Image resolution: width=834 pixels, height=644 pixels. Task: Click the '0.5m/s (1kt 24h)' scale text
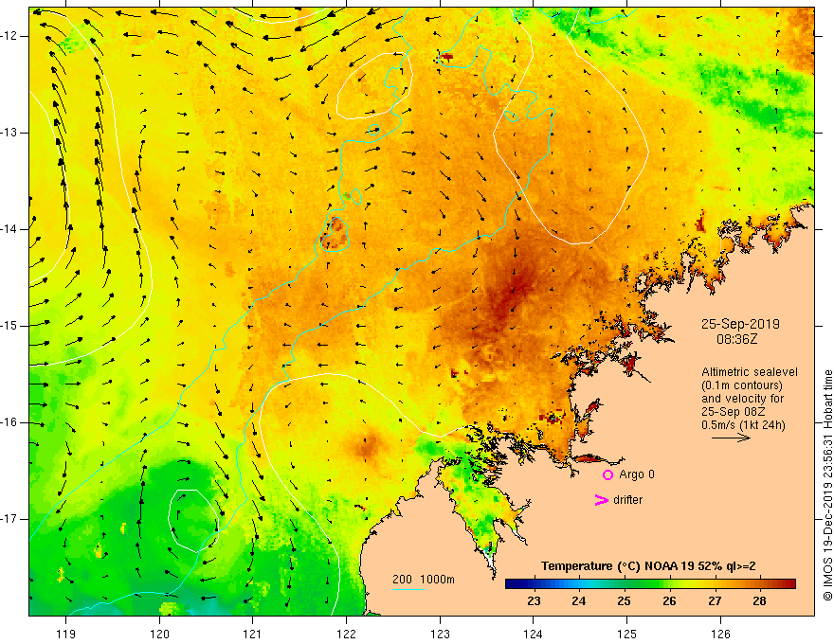coord(743,425)
